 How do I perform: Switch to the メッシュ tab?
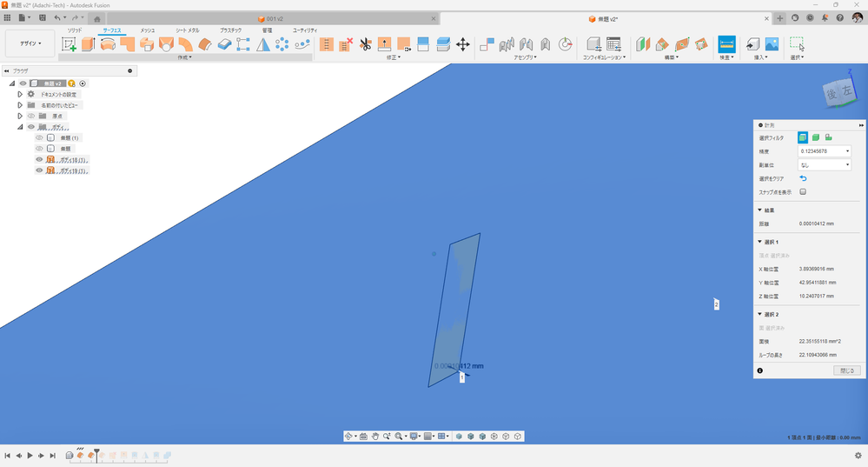147,30
